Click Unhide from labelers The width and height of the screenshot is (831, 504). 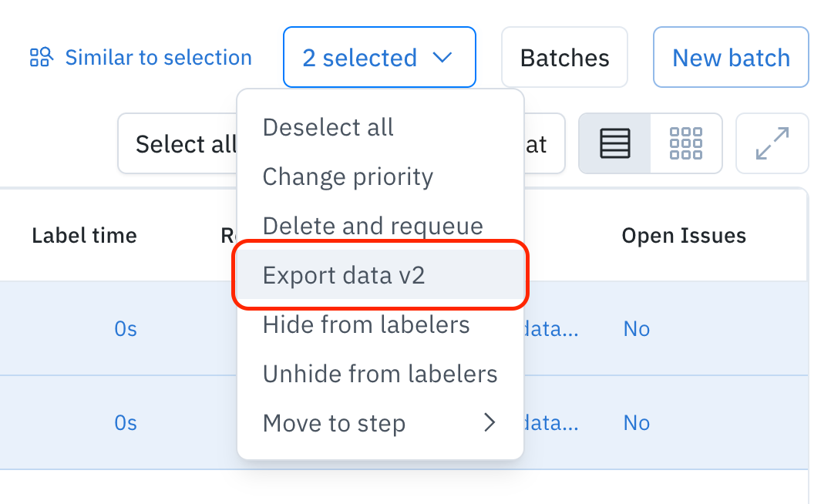click(380, 374)
